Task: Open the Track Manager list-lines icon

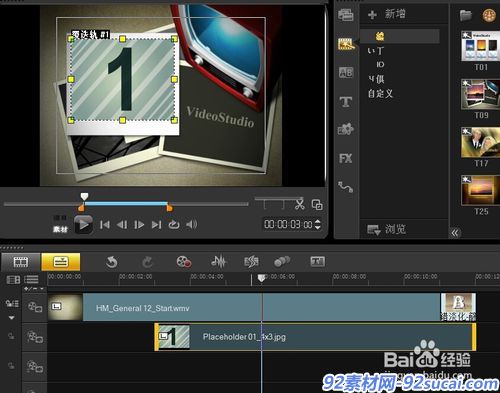Action: pos(31,279)
